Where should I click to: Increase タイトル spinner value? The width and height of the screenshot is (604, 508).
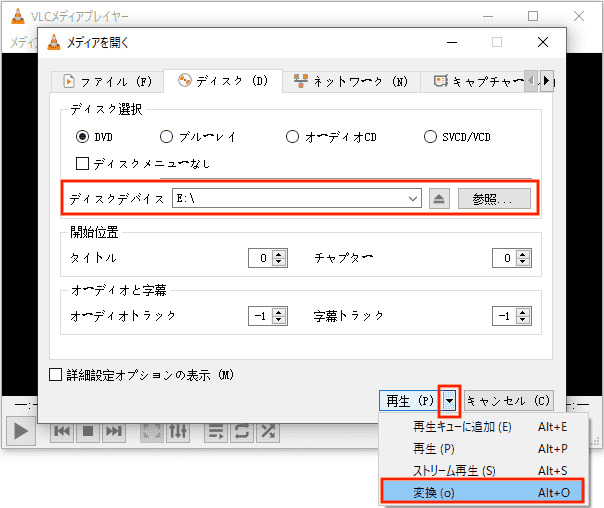(x=279, y=254)
